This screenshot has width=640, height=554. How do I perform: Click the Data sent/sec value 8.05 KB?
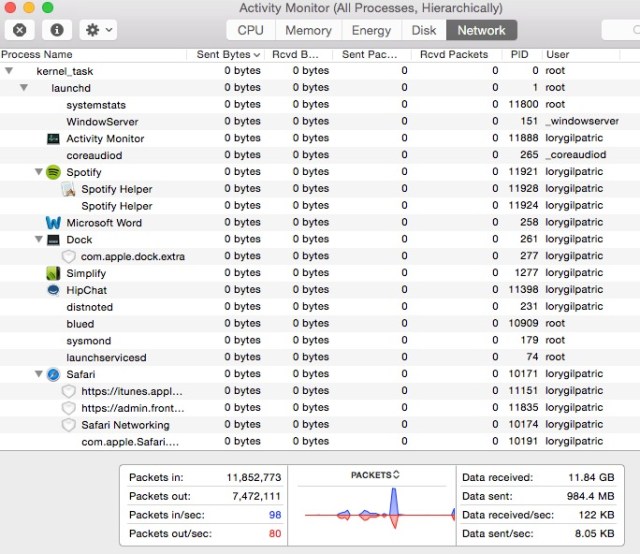click(x=594, y=534)
